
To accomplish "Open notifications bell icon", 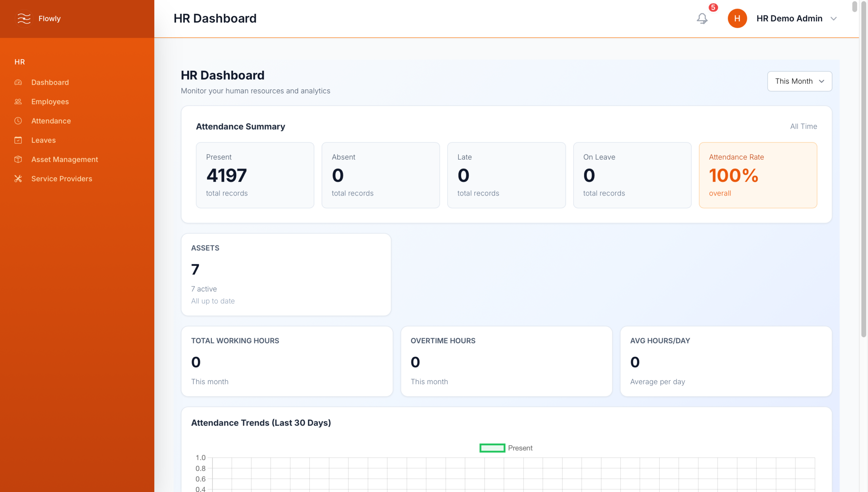I will coord(702,18).
